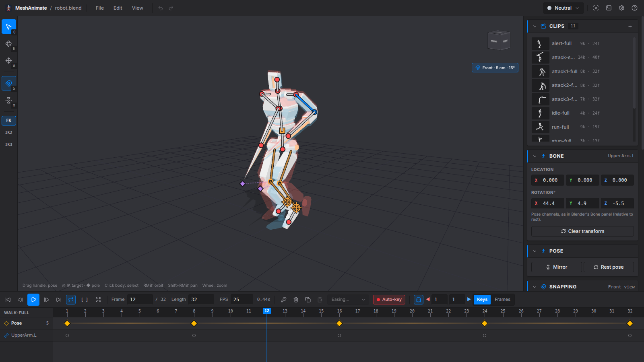Open the View menu
Viewport: 644px width, 362px height.
(138, 8)
